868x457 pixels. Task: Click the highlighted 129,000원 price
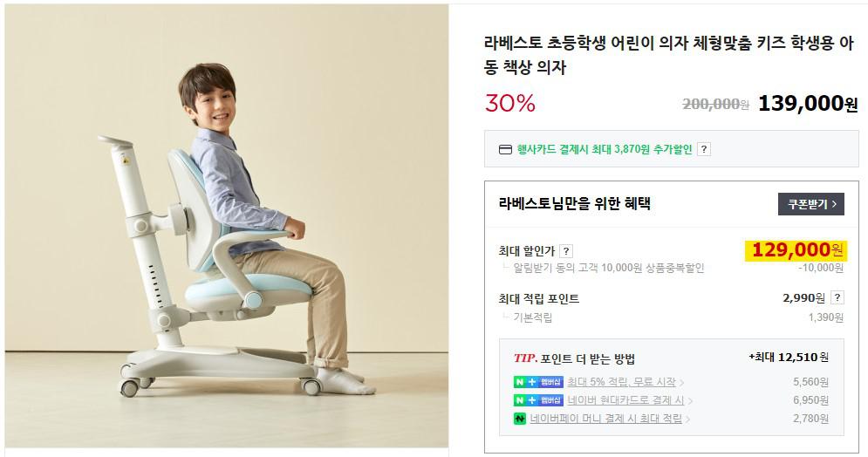point(796,250)
